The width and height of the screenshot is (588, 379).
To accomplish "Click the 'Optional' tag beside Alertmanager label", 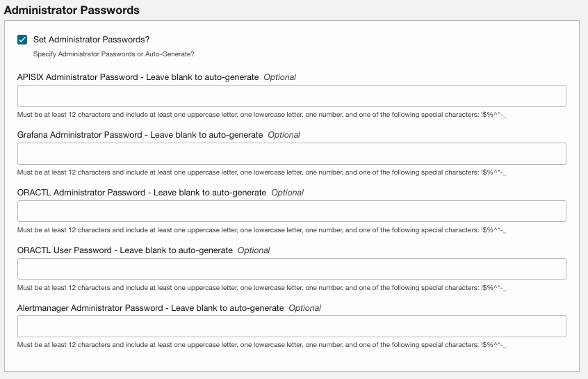I will tap(305, 308).
